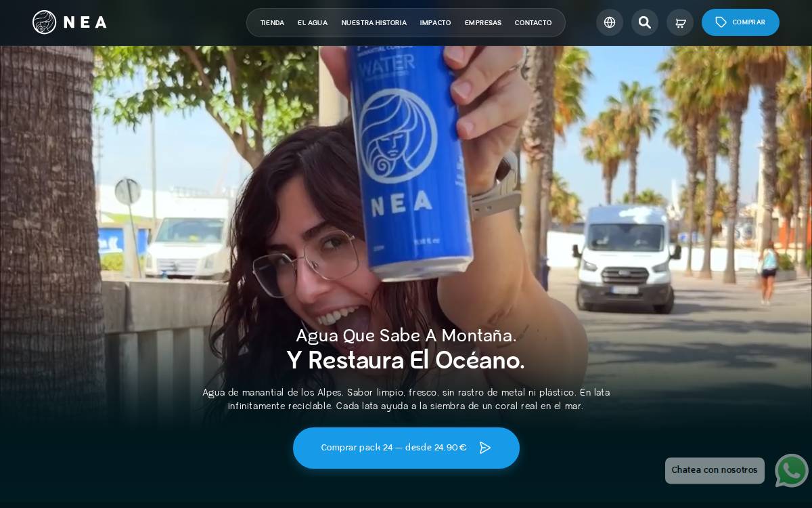Click the text 'Agua Que Sabe A Montaña.'

coord(406,336)
